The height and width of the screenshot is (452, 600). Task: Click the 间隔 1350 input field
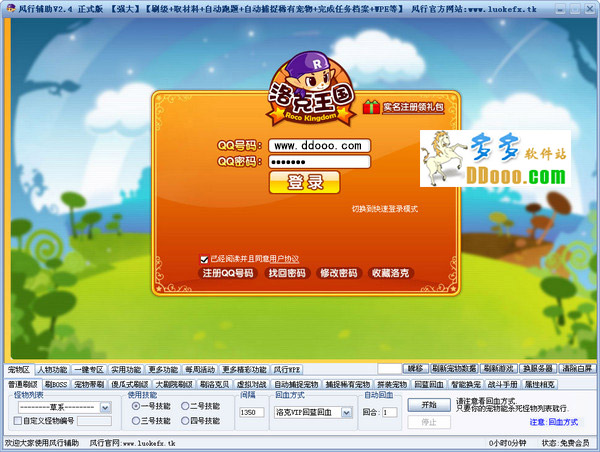(x=251, y=413)
